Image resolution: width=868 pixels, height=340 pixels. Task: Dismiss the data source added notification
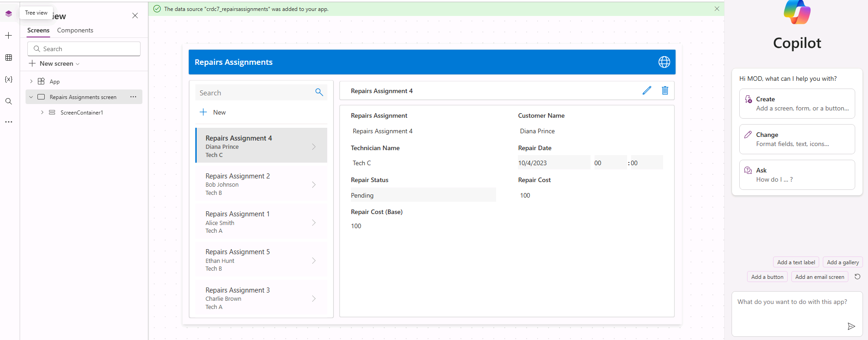coord(716,9)
